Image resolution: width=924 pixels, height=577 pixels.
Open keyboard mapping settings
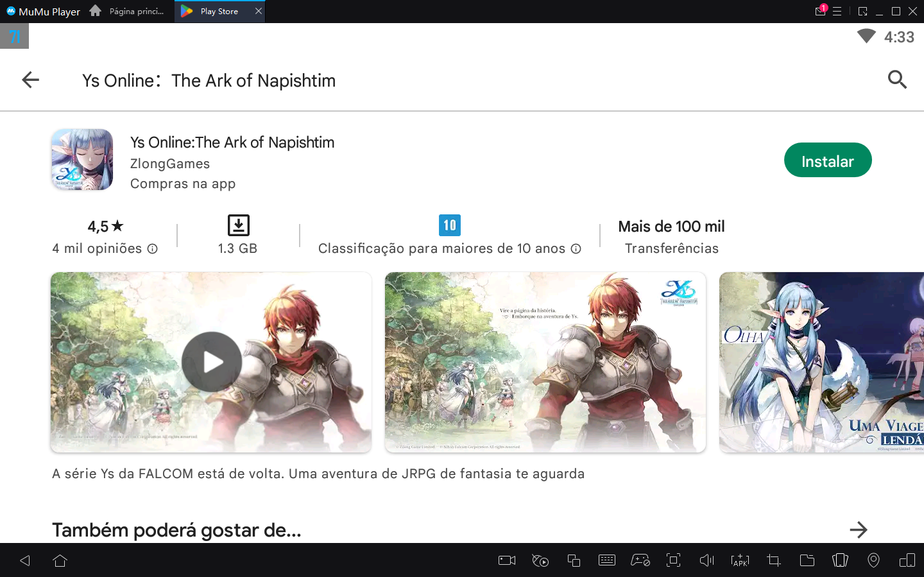click(606, 560)
